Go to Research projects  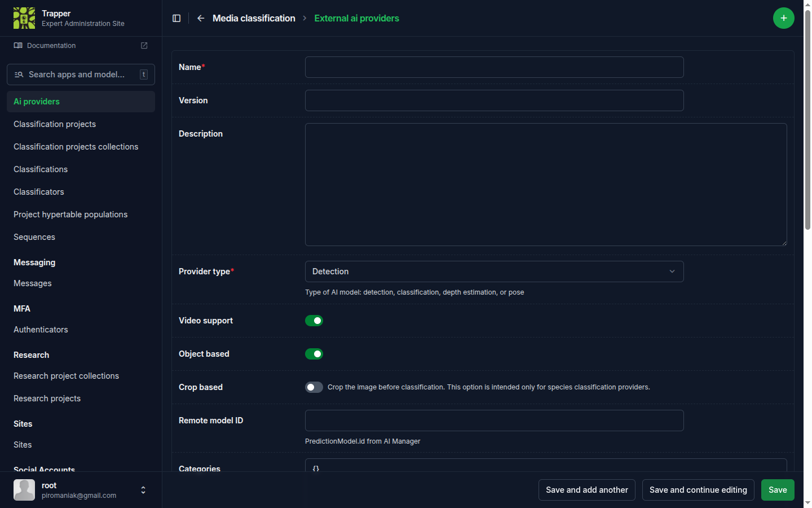point(81,398)
